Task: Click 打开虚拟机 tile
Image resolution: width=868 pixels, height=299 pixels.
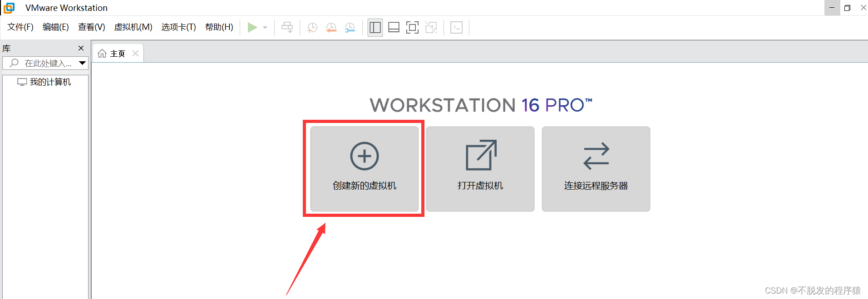Action: pos(480,169)
